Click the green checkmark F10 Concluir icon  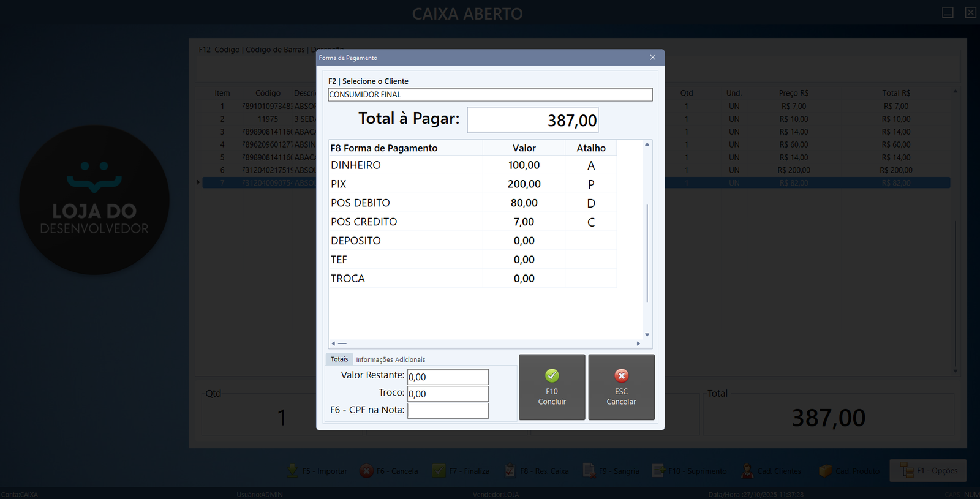pos(552,375)
